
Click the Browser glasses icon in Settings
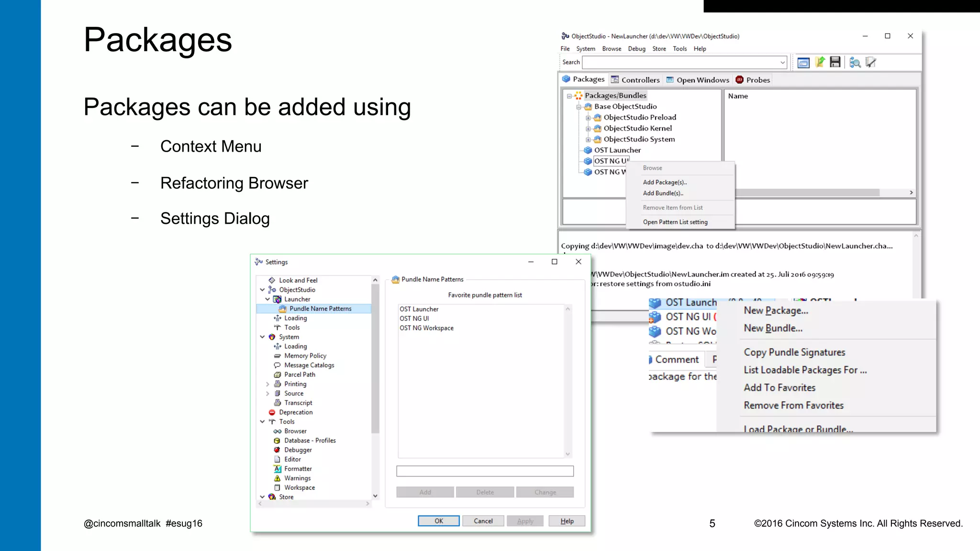(277, 431)
